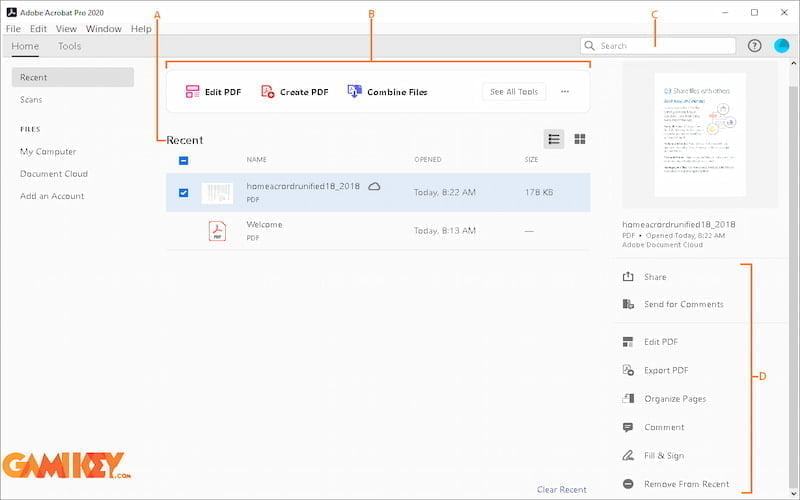The image size is (800, 500).
Task: Open Document Cloud files
Action: pyautogui.click(x=54, y=174)
